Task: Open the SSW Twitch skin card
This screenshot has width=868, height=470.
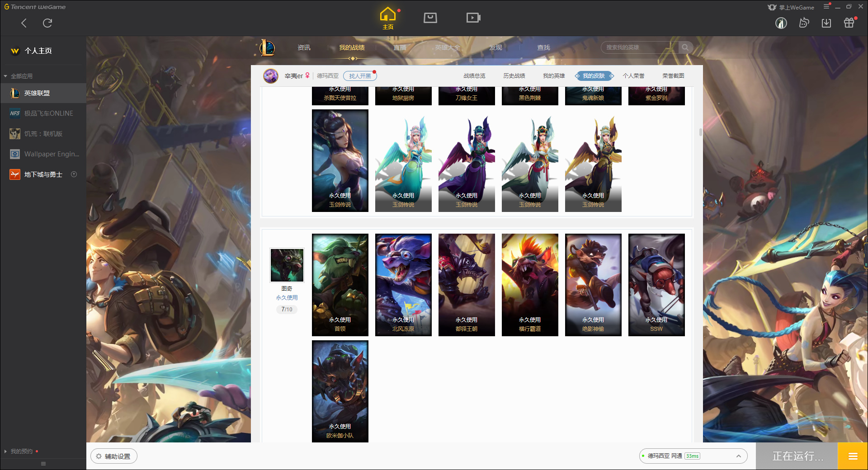Action: pos(656,285)
